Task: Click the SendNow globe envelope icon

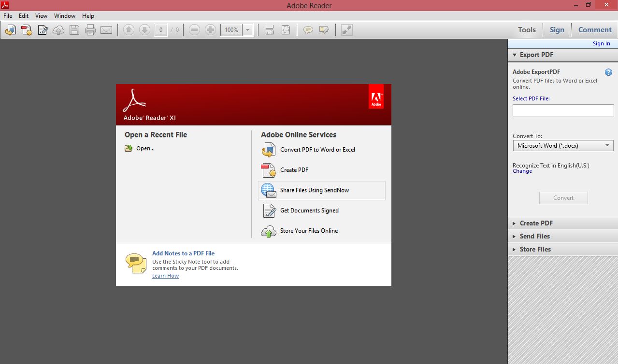Action: [269, 191]
